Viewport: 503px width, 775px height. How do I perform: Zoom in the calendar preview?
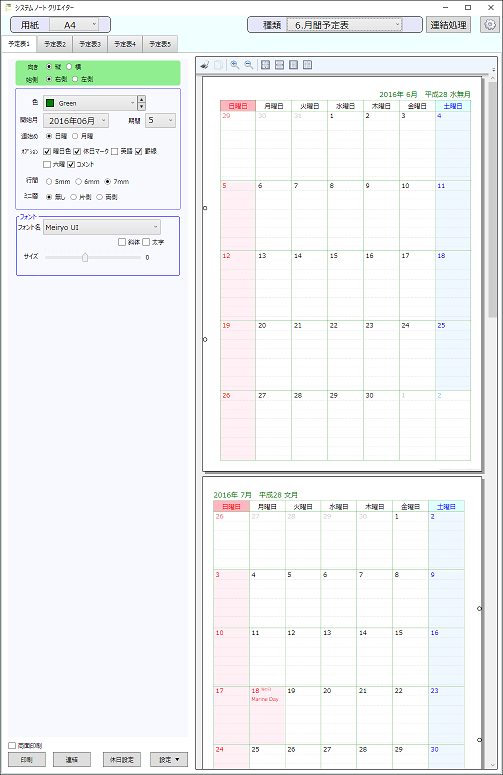pos(235,65)
